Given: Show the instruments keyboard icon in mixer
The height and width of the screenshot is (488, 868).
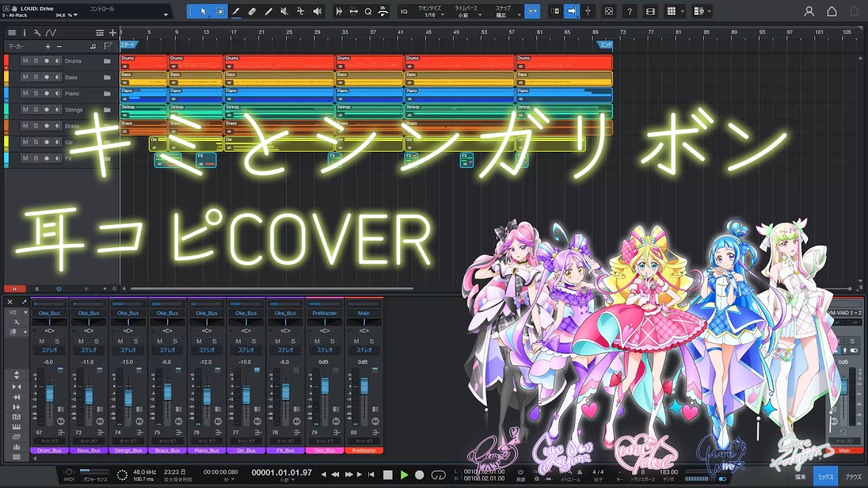Looking at the screenshot, I should (16, 426).
